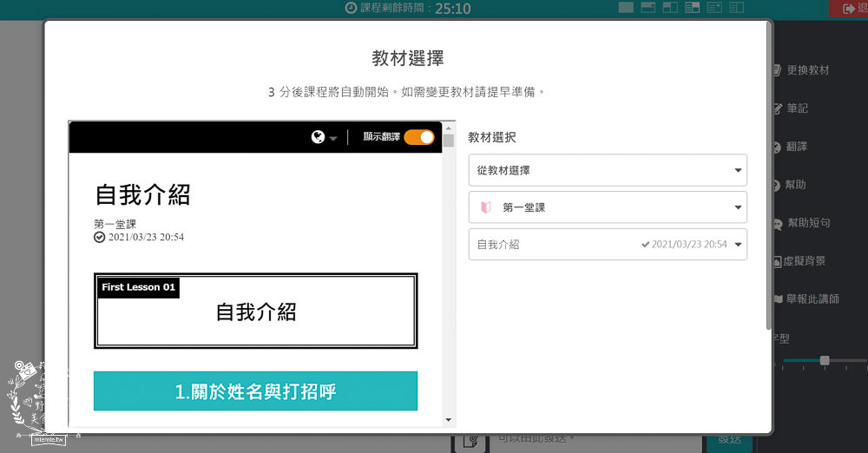Open 幫助短句 in the side menu

tap(803, 223)
